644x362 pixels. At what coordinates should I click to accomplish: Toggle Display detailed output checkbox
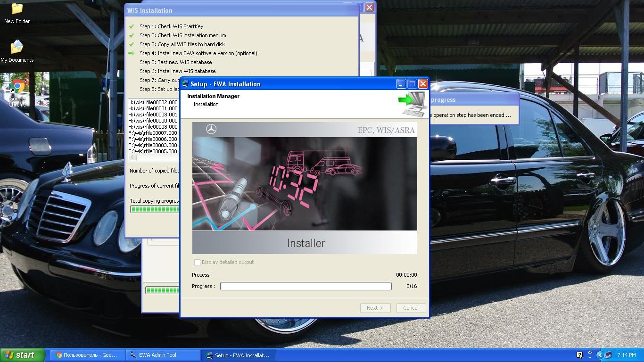click(197, 262)
